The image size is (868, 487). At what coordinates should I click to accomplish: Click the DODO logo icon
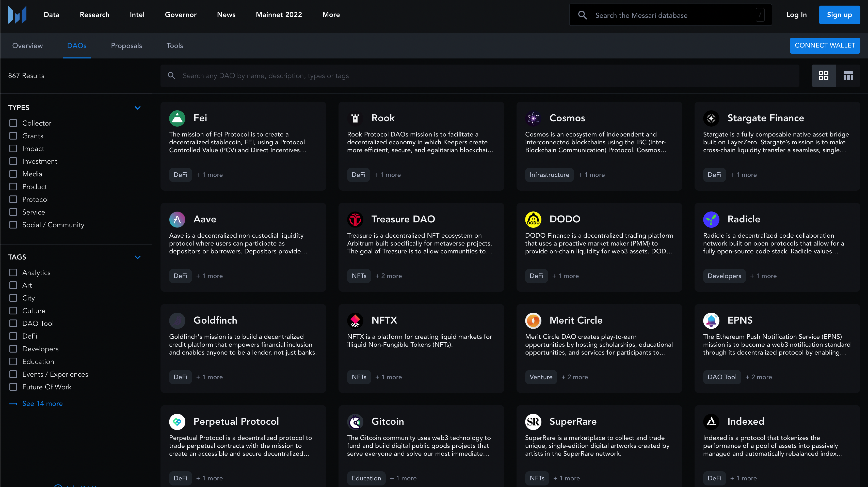[x=533, y=219]
